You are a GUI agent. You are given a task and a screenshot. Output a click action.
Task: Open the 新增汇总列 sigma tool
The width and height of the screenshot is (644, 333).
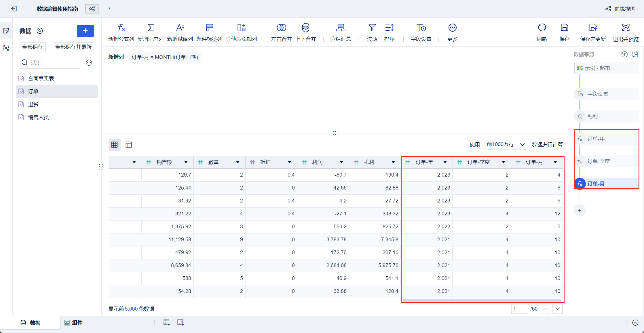(x=150, y=28)
